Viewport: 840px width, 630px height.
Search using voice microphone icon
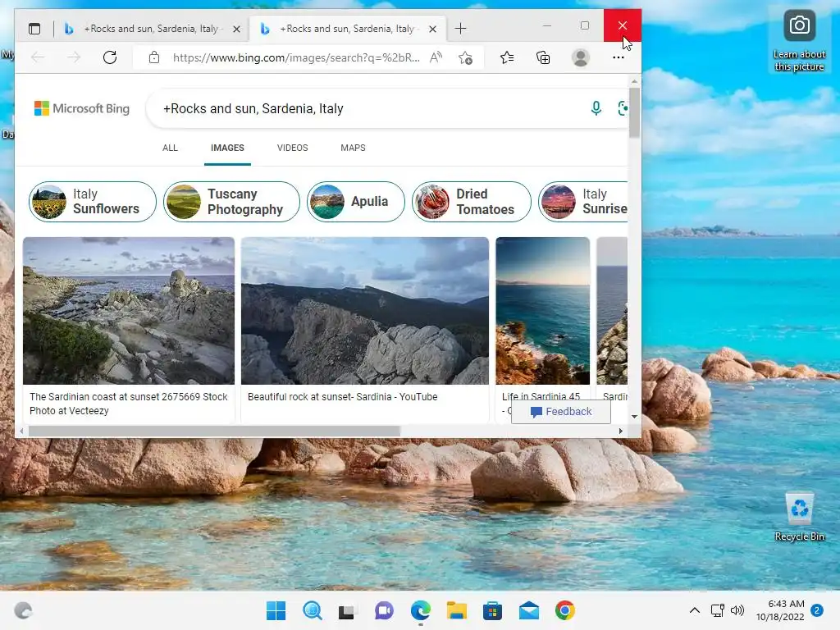596,108
